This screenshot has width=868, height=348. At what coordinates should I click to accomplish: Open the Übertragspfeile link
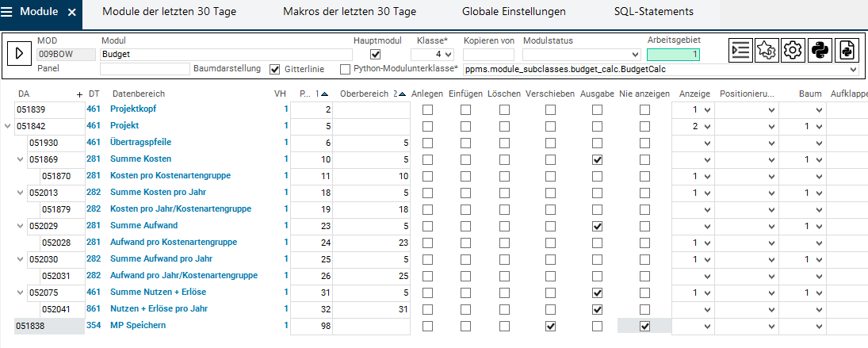(x=140, y=142)
